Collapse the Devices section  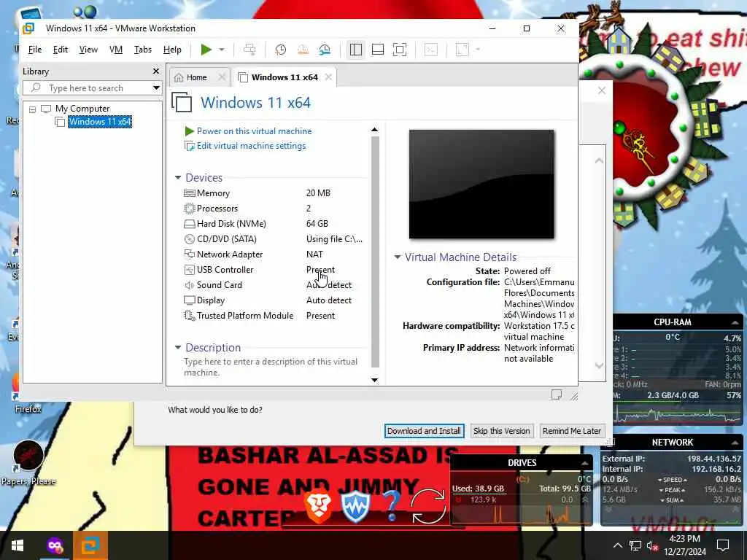178,178
